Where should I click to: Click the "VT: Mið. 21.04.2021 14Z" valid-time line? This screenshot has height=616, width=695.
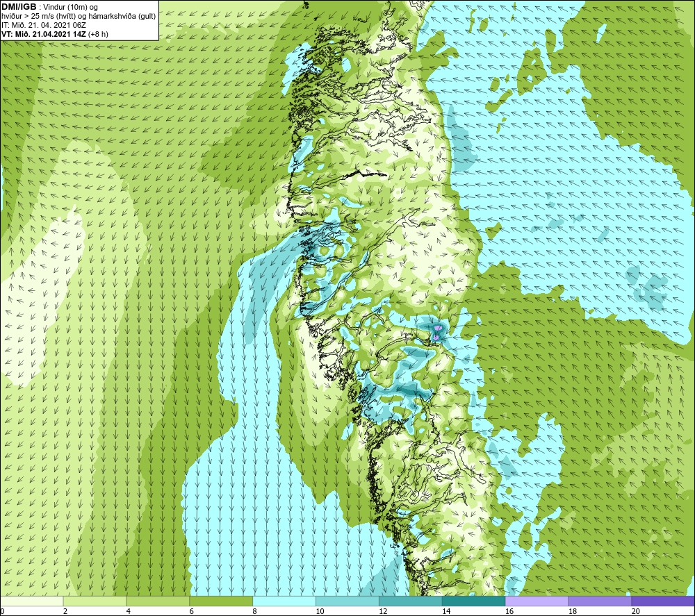[x=44, y=34]
